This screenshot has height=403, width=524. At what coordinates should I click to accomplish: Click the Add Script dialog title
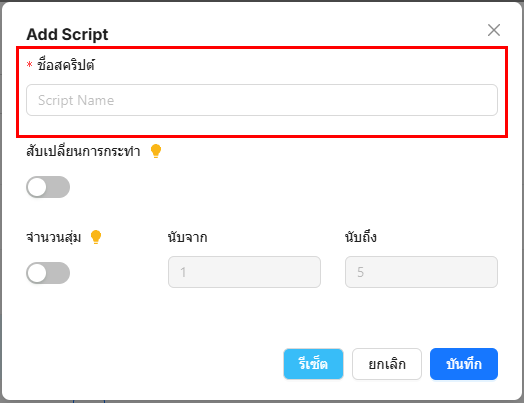pos(68,34)
